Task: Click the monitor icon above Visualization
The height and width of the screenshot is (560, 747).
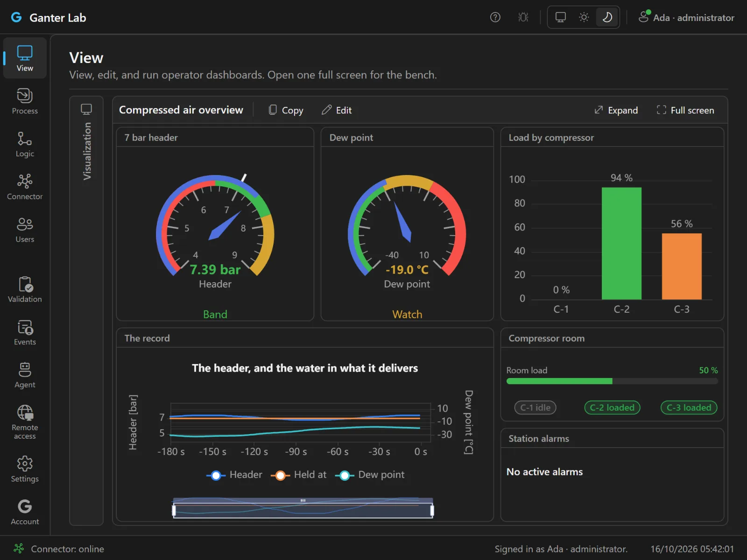Action: point(86,109)
